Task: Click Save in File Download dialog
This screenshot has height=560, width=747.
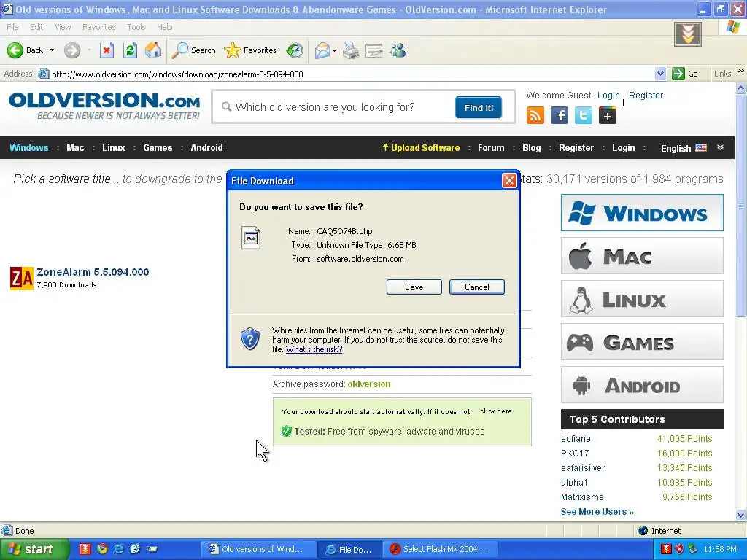Action: [x=414, y=287]
